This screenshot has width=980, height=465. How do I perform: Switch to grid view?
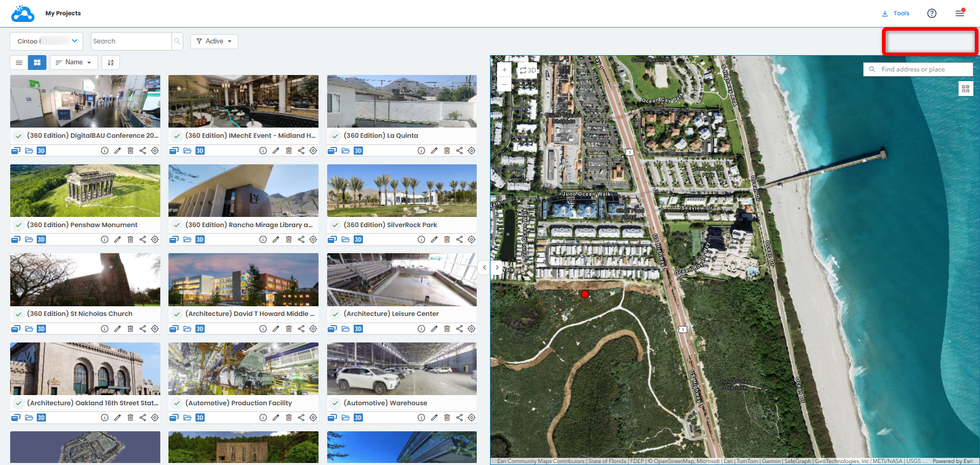37,62
